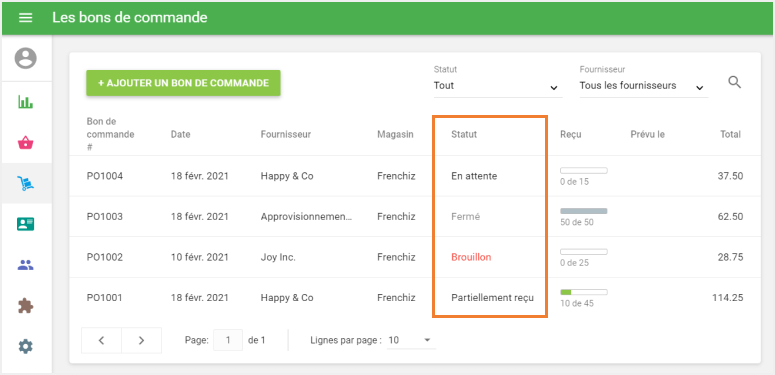Open the customers people icon
The image size is (775, 375).
[26, 265]
